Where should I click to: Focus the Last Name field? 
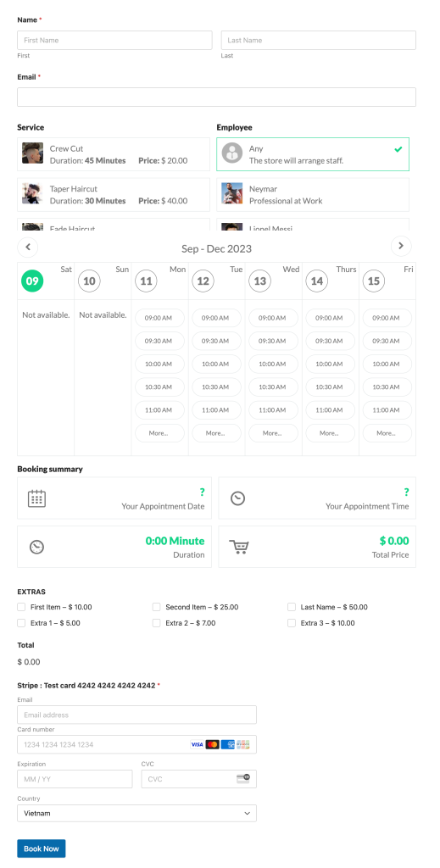pyautogui.click(x=318, y=41)
